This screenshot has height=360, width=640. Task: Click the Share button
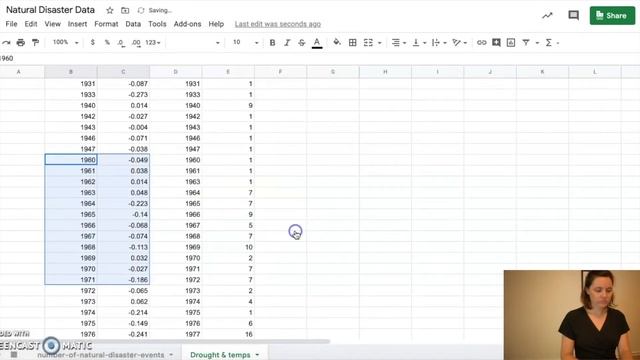point(612,16)
